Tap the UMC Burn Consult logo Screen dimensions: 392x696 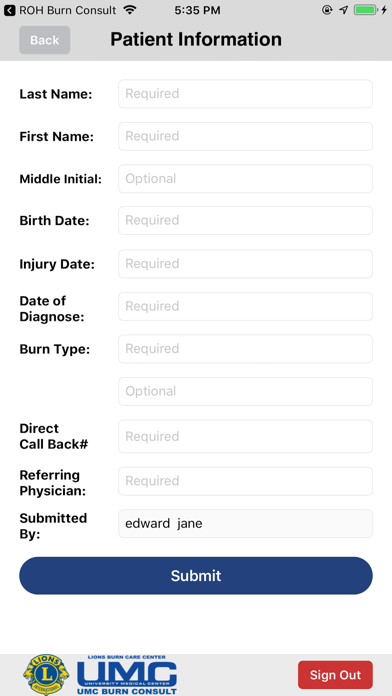click(x=127, y=674)
